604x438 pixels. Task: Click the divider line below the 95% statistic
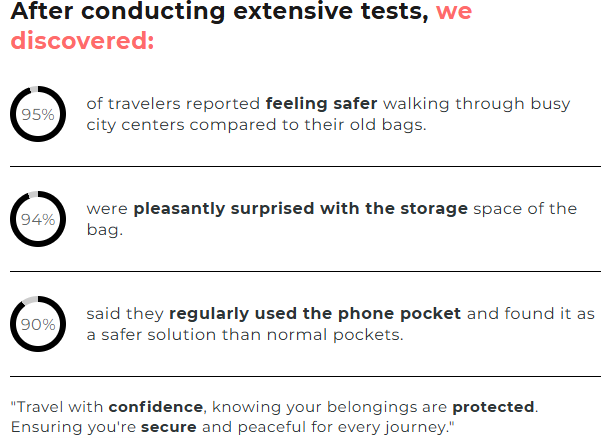click(305, 166)
